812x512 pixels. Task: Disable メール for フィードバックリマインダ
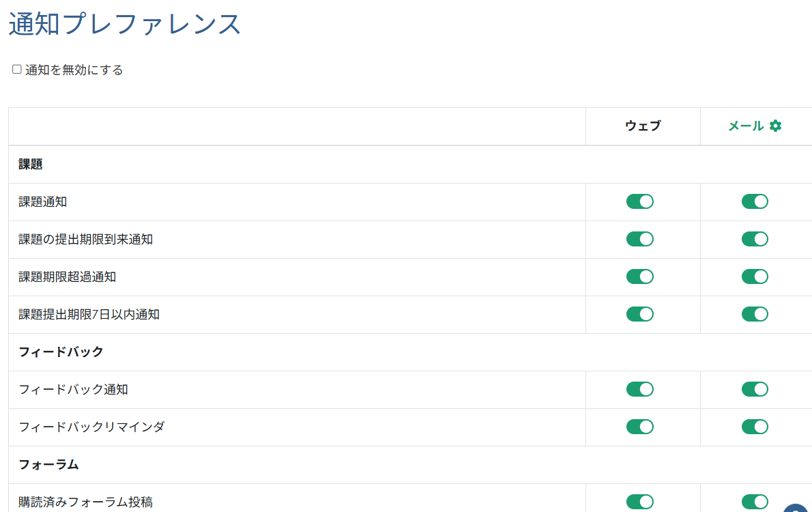(x=755, y=427)
